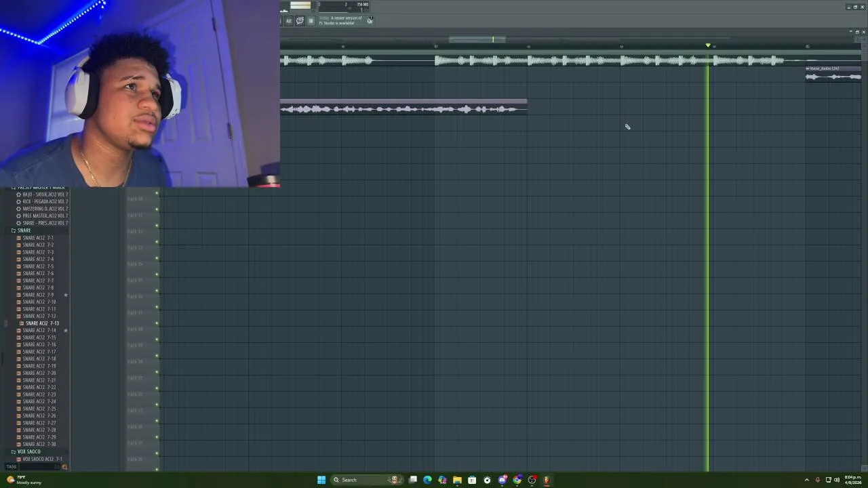Click the star next to SNARE ACI2 7-9
This screenshot has width=868, height=488.
pyautogui.click(x=66, y=295)
